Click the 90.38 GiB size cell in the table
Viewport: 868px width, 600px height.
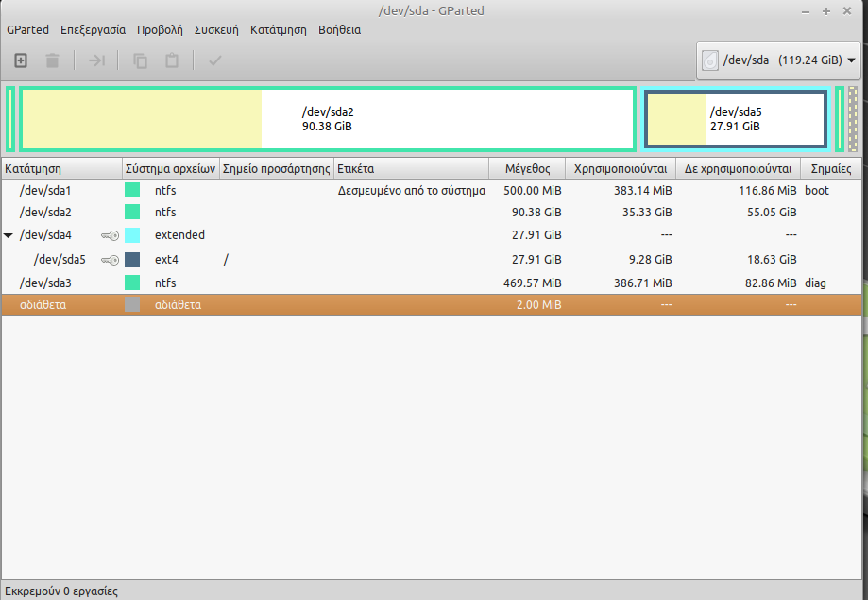tap(536, 213)
